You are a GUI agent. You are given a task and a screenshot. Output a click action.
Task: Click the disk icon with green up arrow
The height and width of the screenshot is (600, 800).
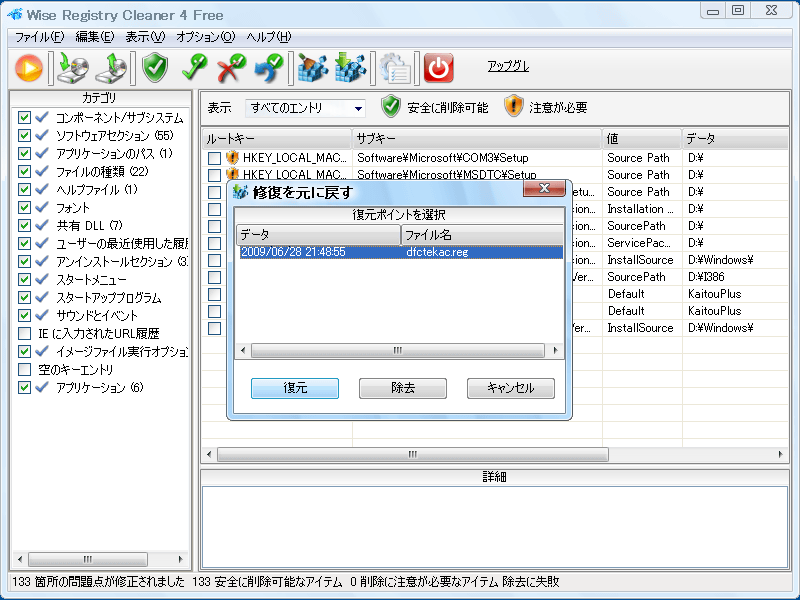(x=111, y=68)
